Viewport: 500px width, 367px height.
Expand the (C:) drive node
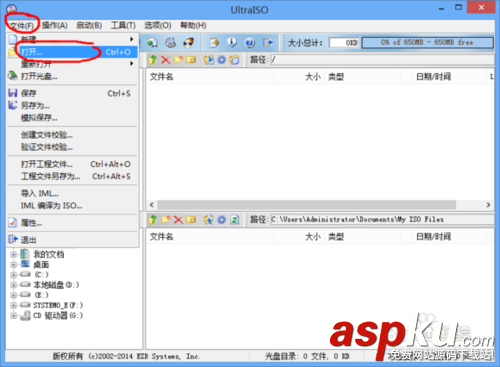14,275
